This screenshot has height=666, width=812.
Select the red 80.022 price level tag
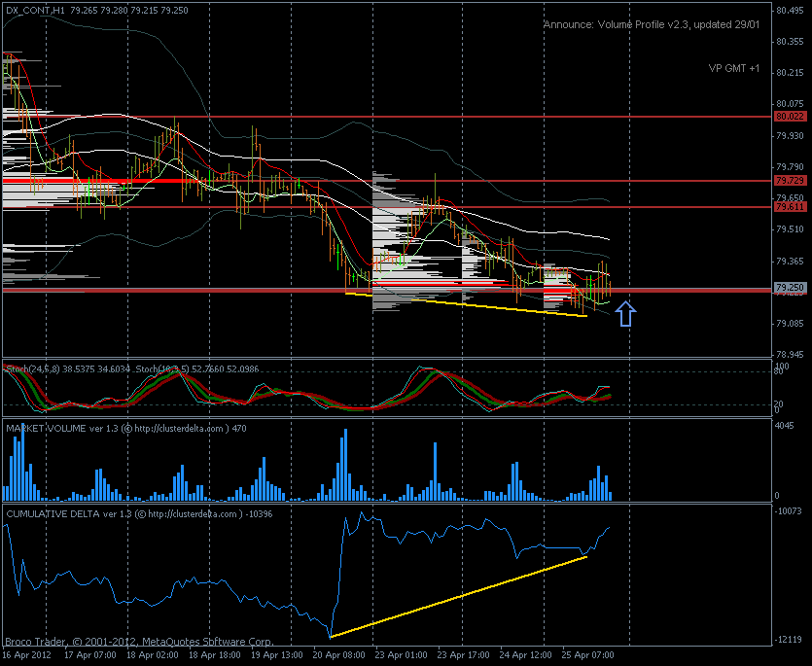coord(791,117)
